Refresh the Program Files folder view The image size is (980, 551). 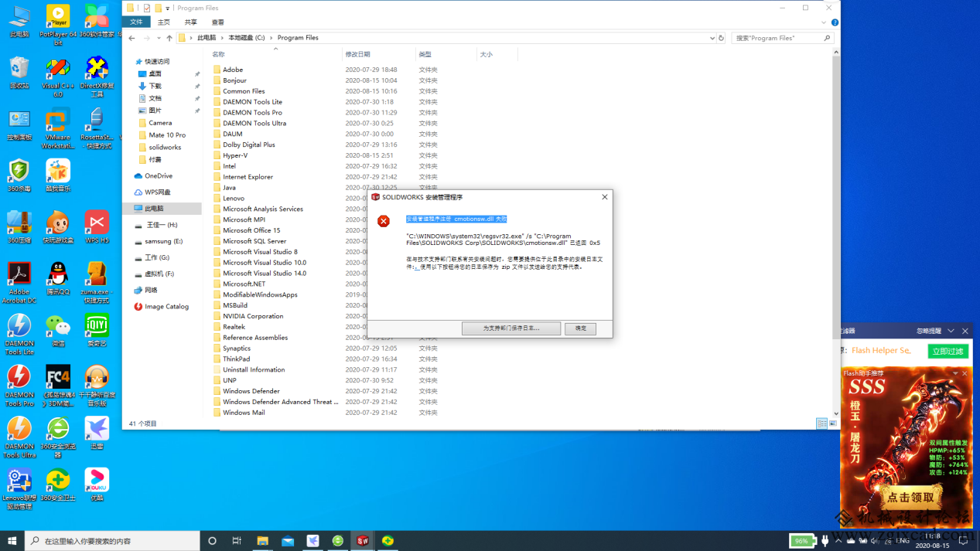coord(722,38)
